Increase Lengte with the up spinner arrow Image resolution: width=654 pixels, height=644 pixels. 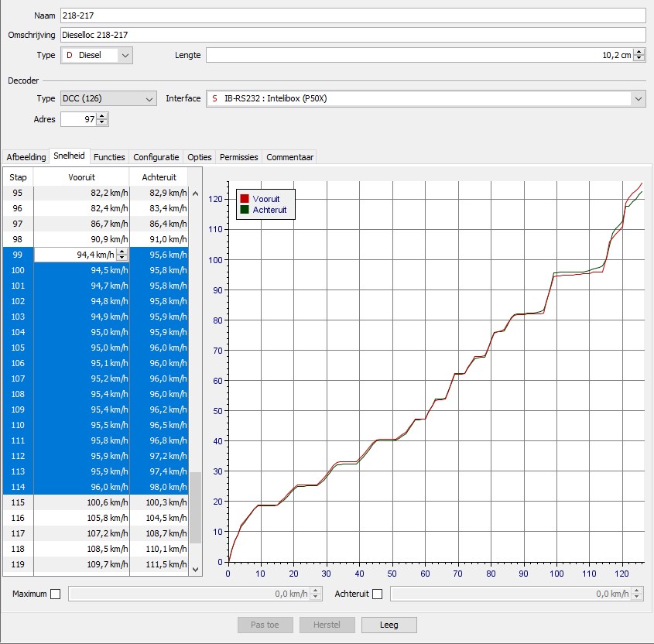pos(639,51)
